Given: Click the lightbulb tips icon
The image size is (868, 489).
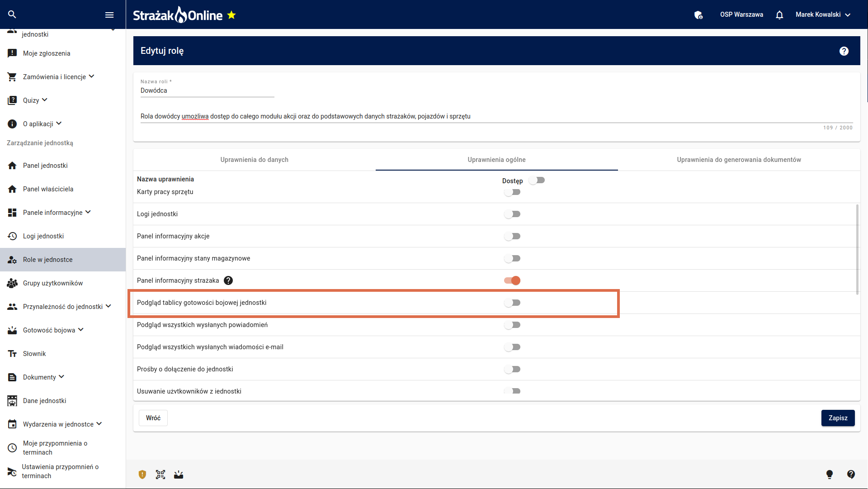Looking at the screenshot, I should (x=830, y=474).
